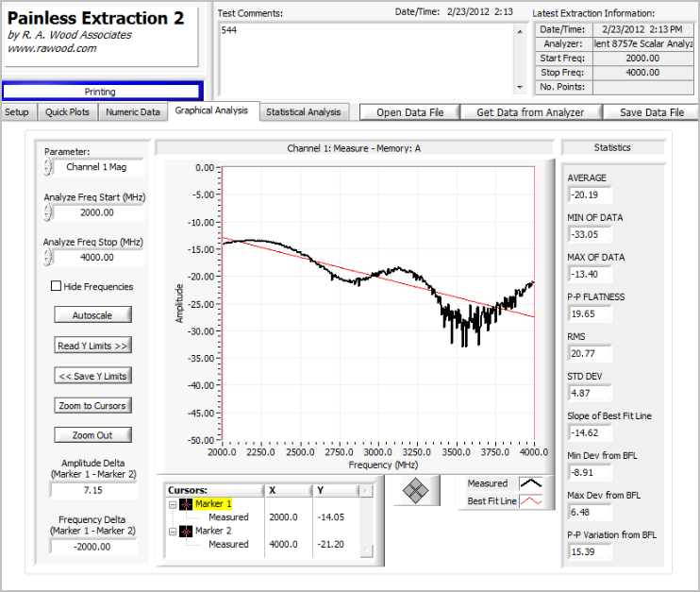700x592 pixels.
Task: Click the MIN OF DATA value -33.05
Action: pos(590,234)
